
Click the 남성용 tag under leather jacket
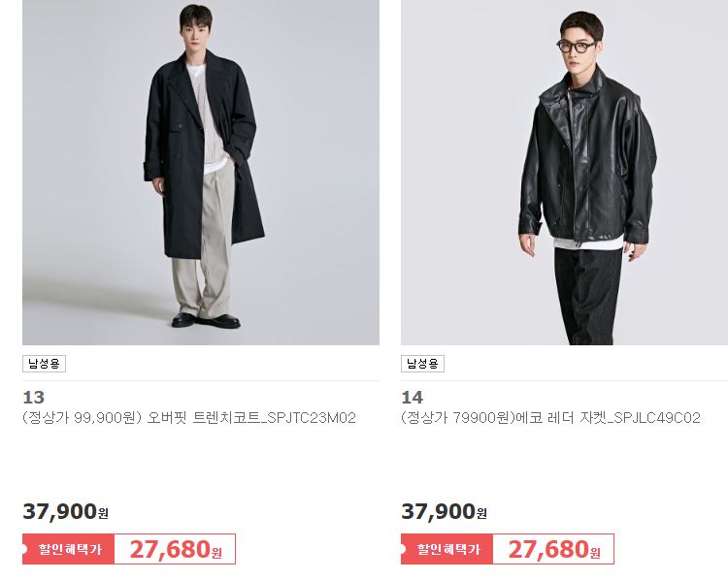422,364
